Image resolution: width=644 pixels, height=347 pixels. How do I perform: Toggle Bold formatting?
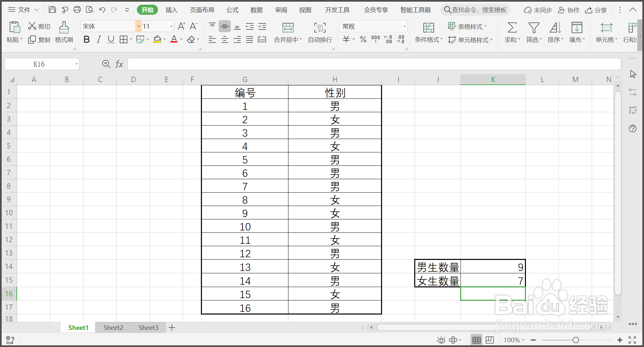click(x=87, y=40)
